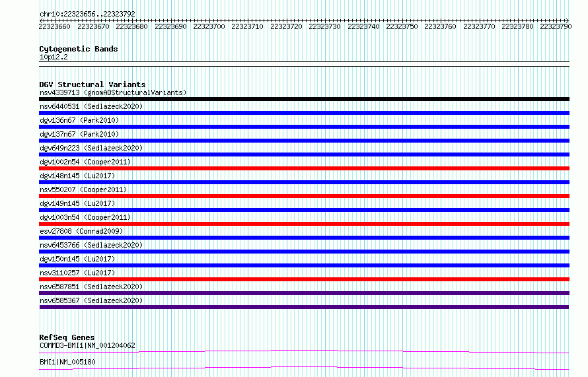
Task: Click the magenta BMI1 transcript line
Action: click(304, 368)
